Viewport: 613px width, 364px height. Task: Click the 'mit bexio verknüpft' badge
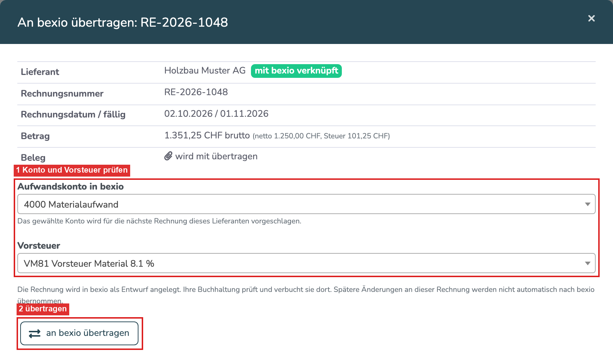(296, 71)
